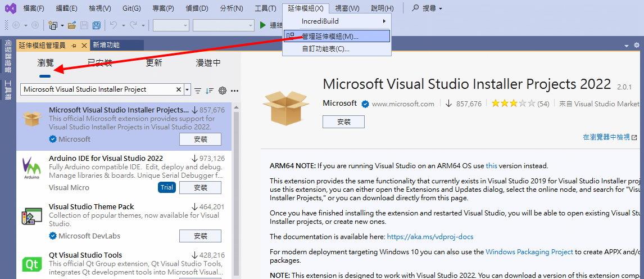Click the window settings gear at top right
This screenshot has height=279, width=644.
click(x=637, y=45)
